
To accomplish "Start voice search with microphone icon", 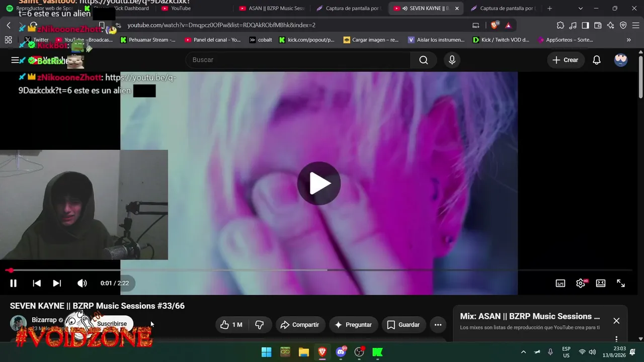I will [452, 60].
